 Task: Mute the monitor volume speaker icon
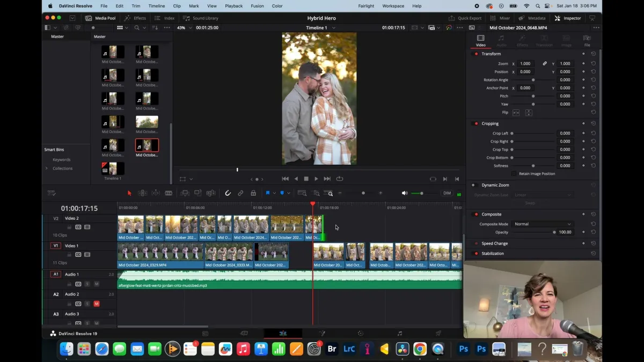(405, 193)
